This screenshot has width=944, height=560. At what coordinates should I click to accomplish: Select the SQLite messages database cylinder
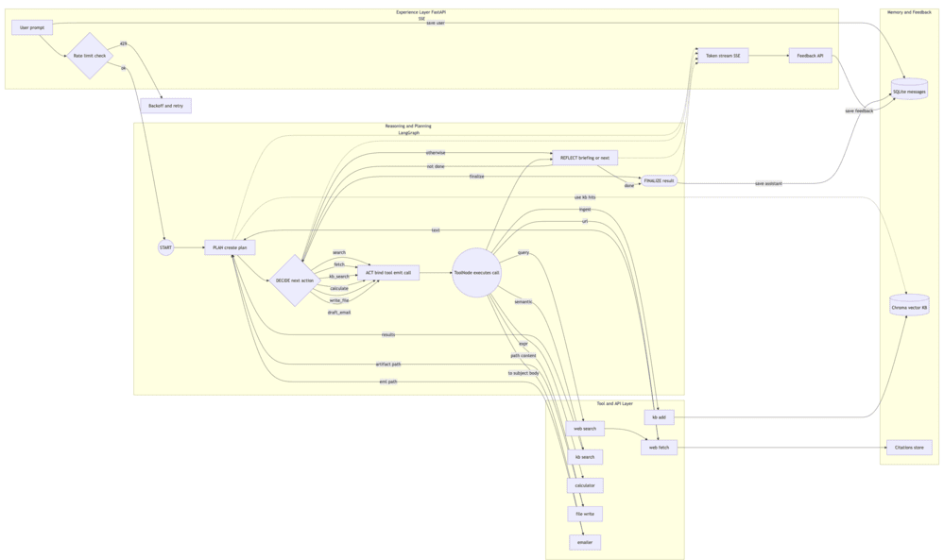coord(910,90)
